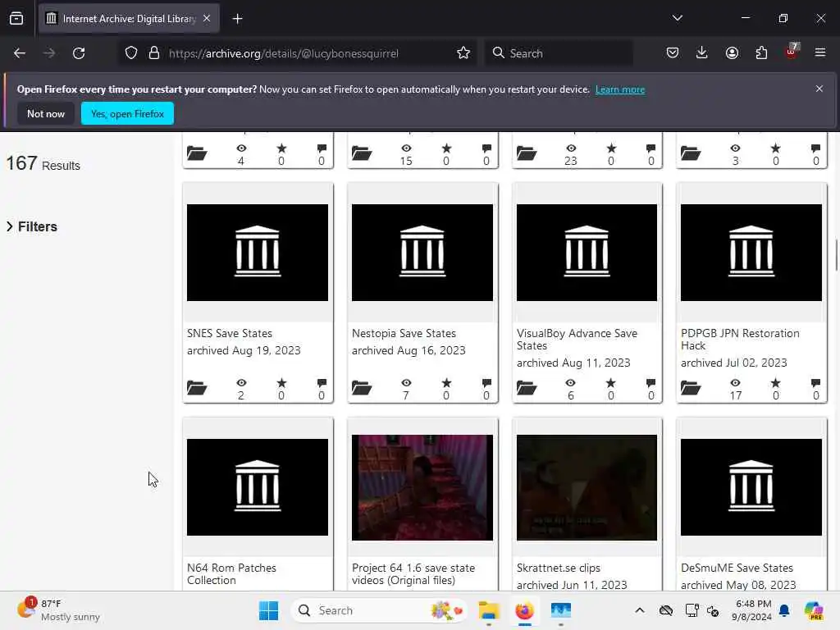Click Yes, open Firefox button
840x630 pixels.
click(x=127, y=113)
